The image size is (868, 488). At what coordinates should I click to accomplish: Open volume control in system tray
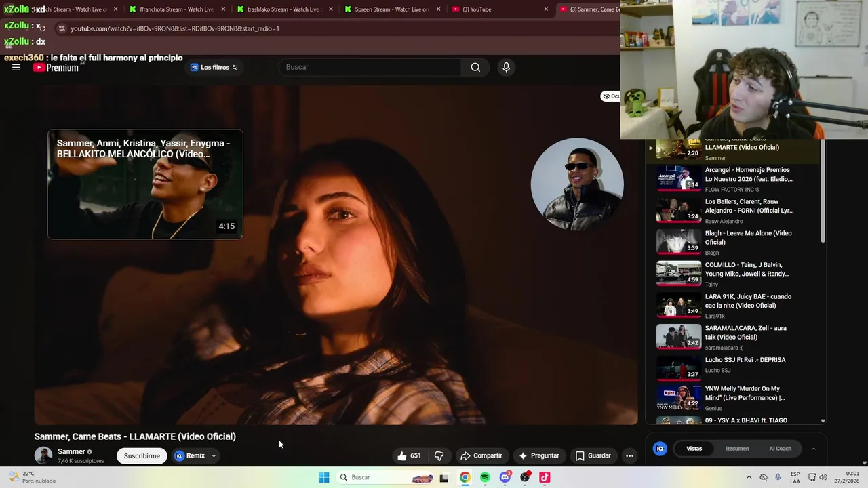[x=824, y=477]
